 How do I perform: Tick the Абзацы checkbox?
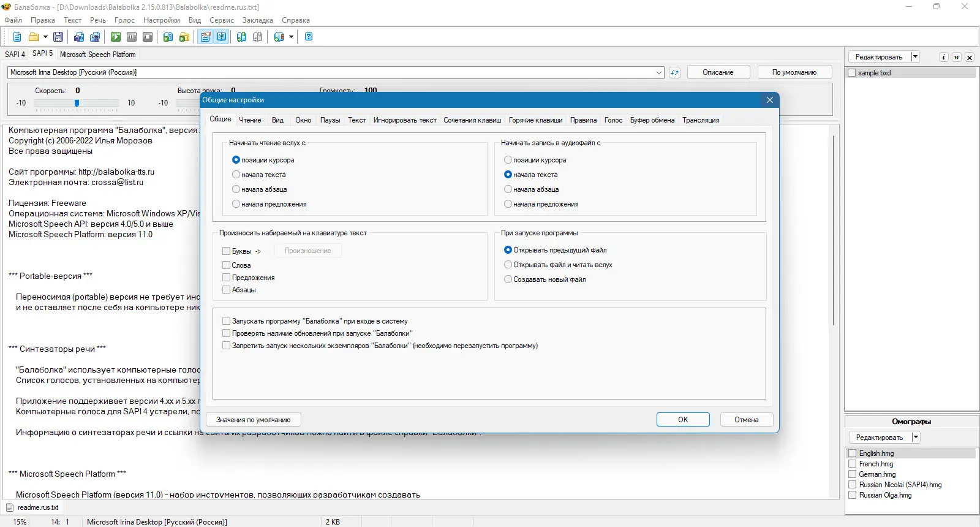tap(226, 290)
